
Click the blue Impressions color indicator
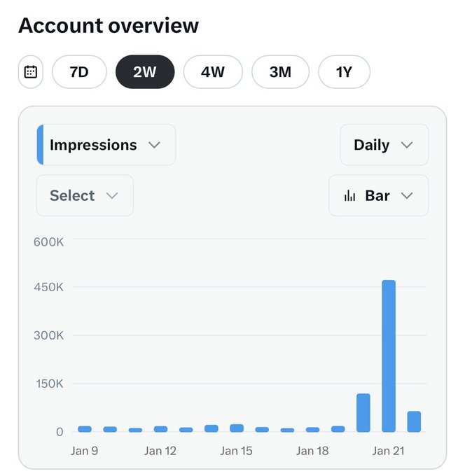coord(40,145)
